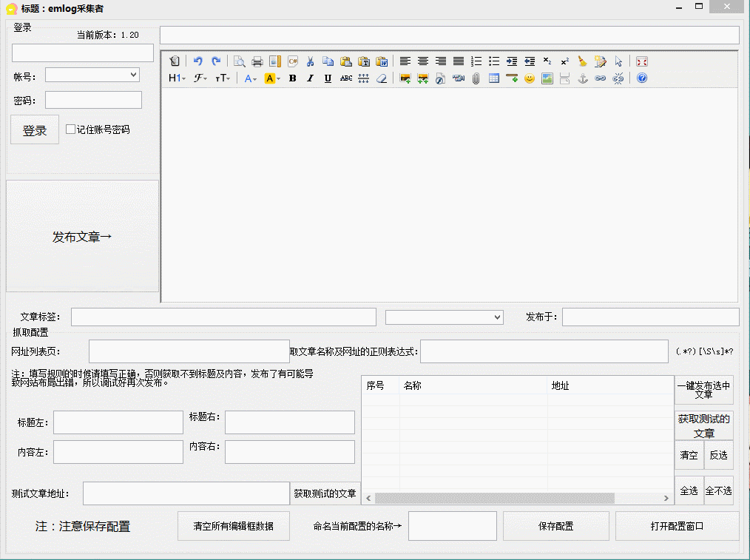This screenshot has width=750, height=560.
Task: Insert a smiley emoticon
Action: (530, 78)
